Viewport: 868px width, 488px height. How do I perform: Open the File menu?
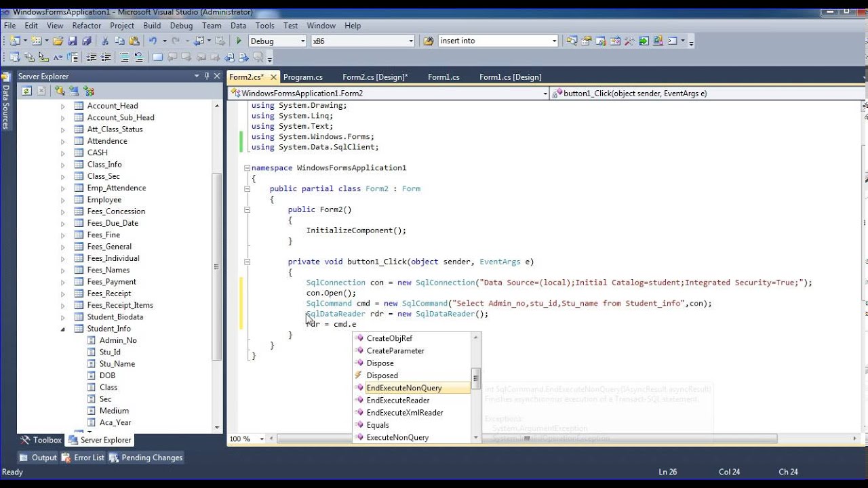tap(9, 26)
